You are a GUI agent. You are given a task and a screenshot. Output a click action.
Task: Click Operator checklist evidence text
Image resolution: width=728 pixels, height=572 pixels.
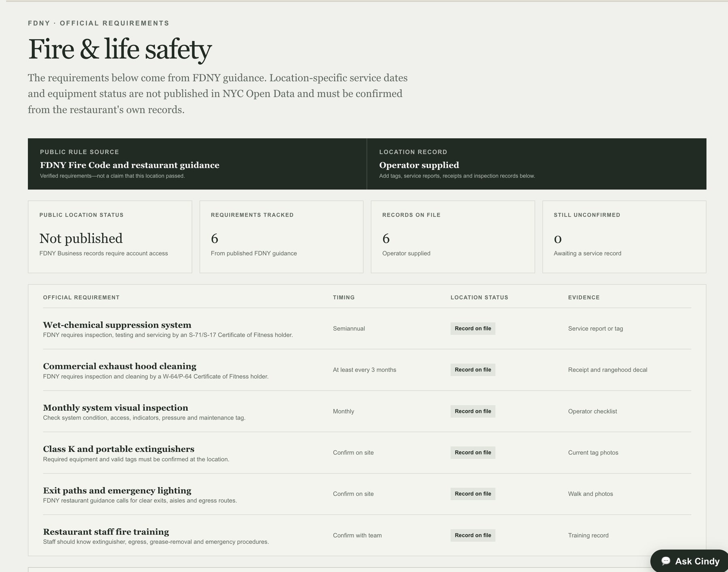[x=593, y=411]
